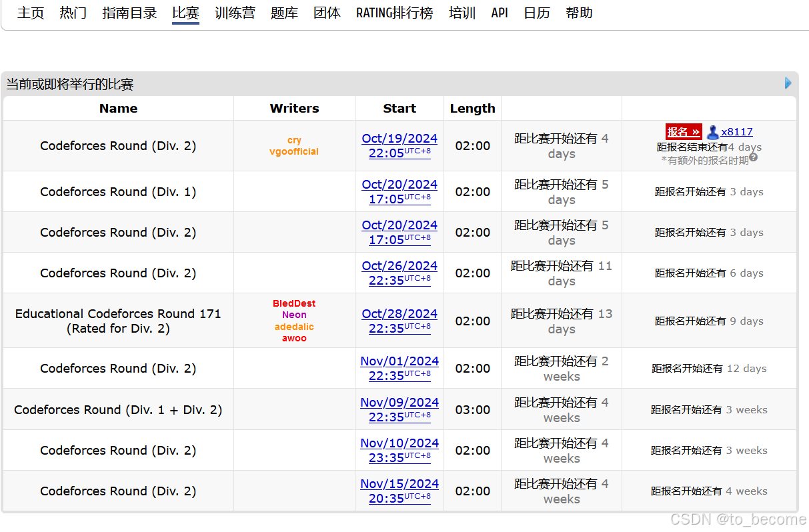Open writer BledDest profile link
This screenshot has width=809, height=532.
[x=294, y=303]
